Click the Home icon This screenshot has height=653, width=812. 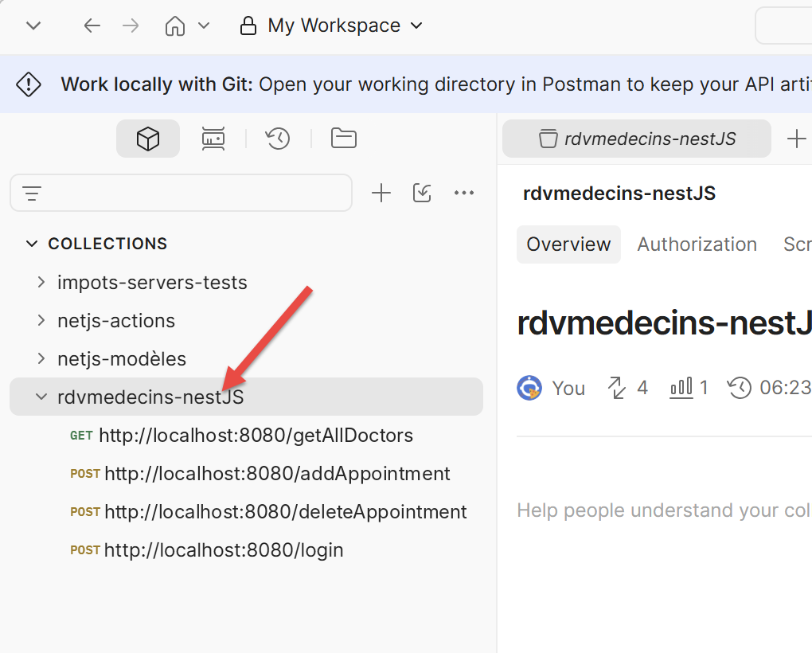point(175,25)
